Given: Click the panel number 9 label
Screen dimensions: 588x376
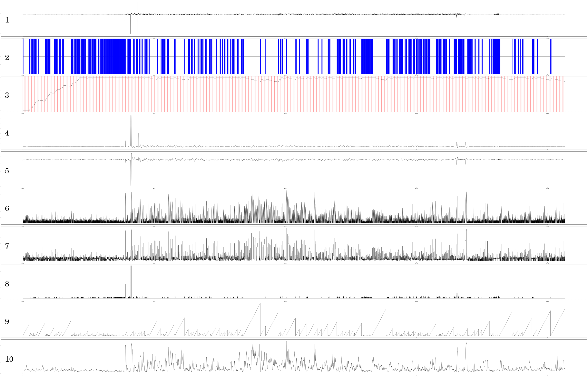Looking at the screenshot, I should click(x=7, y=321).
